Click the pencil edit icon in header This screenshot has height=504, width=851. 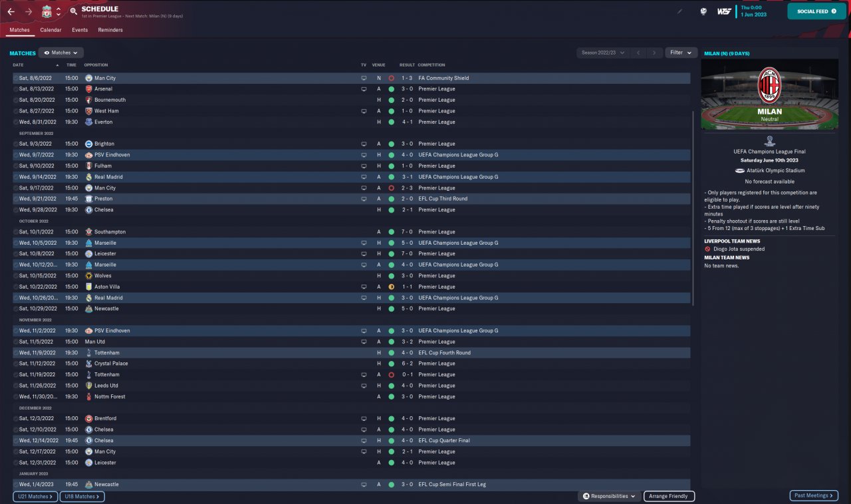pos(679,11)
